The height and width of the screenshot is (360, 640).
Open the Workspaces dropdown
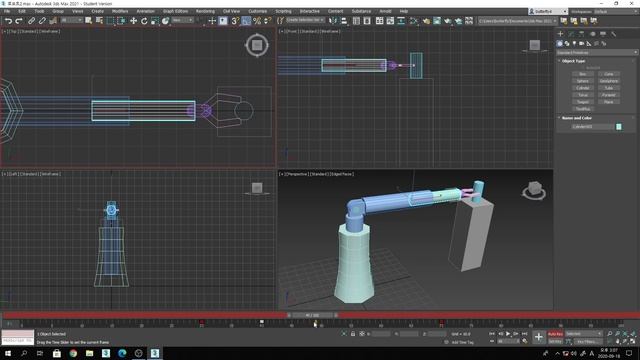[615, 11]
